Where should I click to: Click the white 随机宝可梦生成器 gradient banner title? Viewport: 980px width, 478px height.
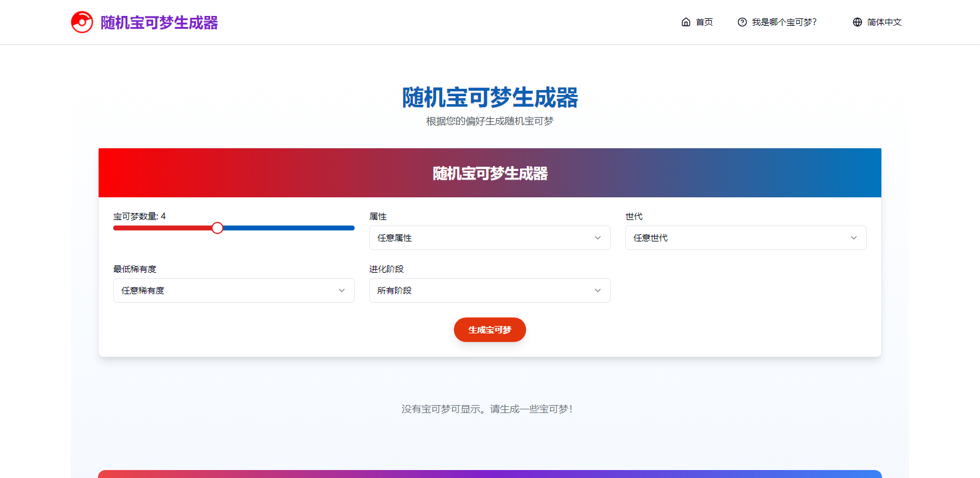click(x=490, y=173)
